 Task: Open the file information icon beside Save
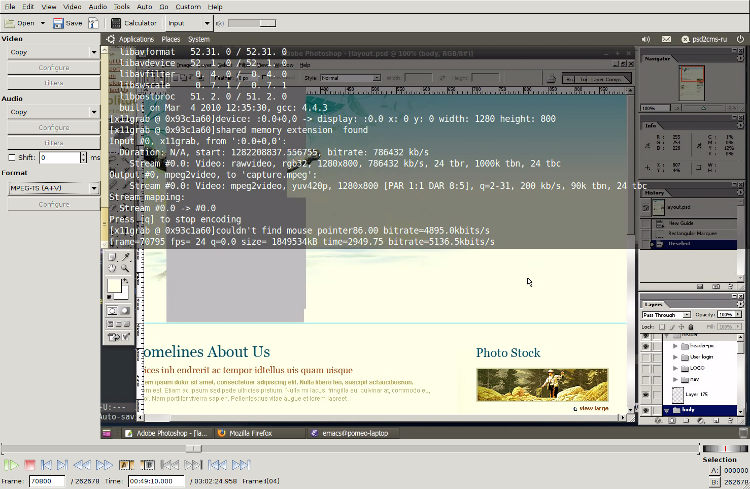(93, 23)
